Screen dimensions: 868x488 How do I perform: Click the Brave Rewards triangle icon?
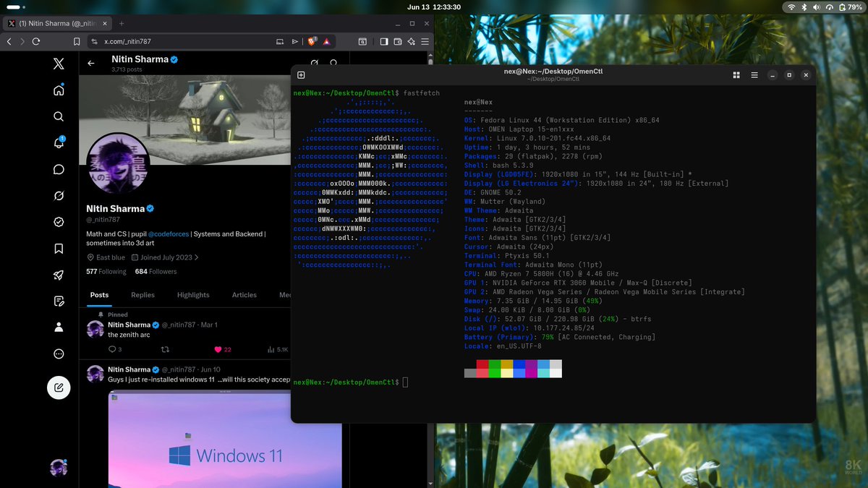[327, 42]
